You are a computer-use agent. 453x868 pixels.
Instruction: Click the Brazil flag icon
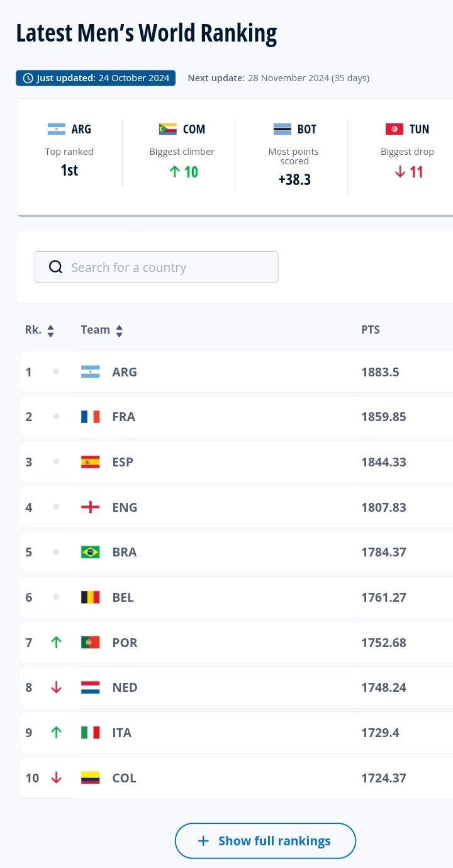click(x=91, y=552)
